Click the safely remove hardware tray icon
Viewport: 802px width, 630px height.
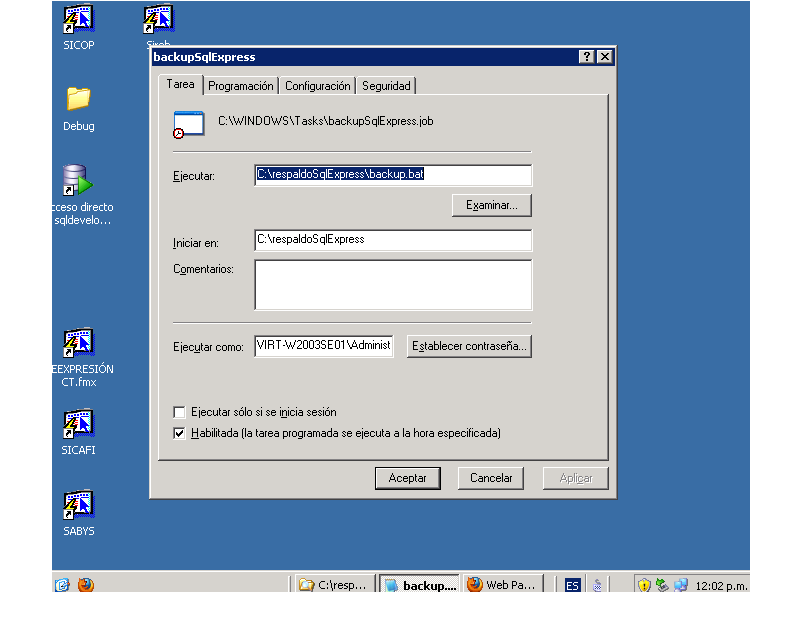pyautogui.click(x=662, y=585)
